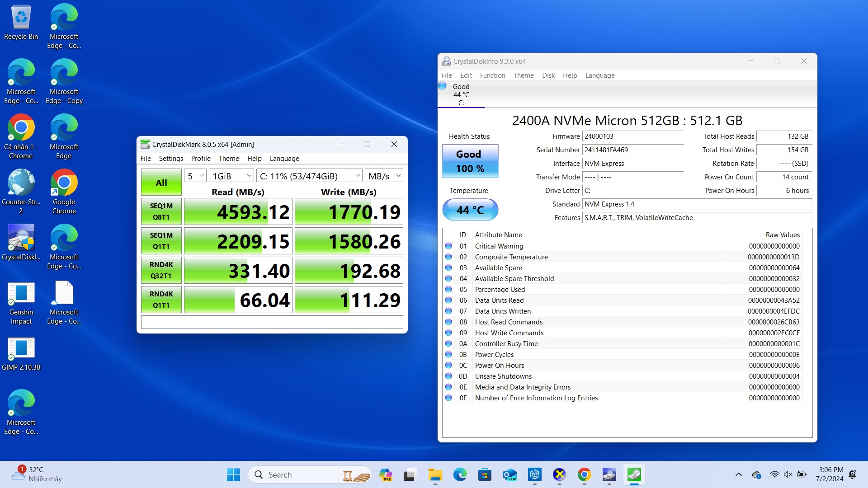The height and width of the screenshot is (488, 868).
Task: Open Task View from the taskbar
Action: coord(410,475)
